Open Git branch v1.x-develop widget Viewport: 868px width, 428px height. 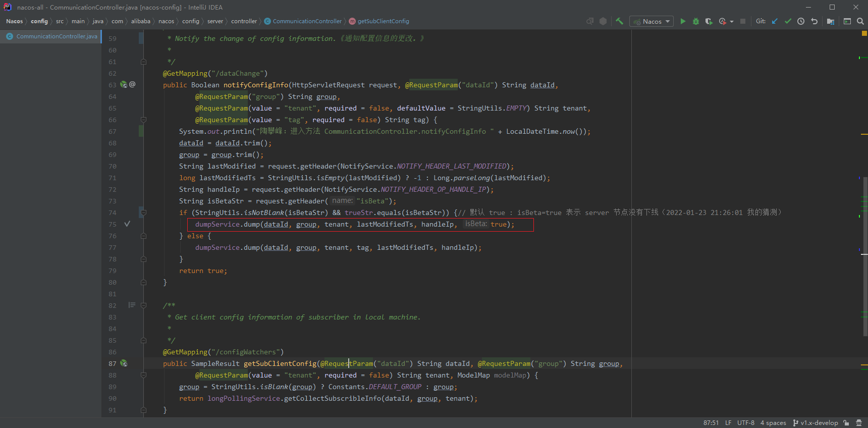click(816, 423)
